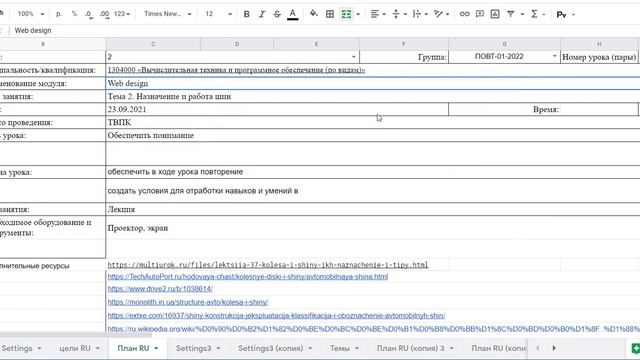Select cell Проектор, экран
This screenshot has height=360, width=640.
[x=373, y=228]
